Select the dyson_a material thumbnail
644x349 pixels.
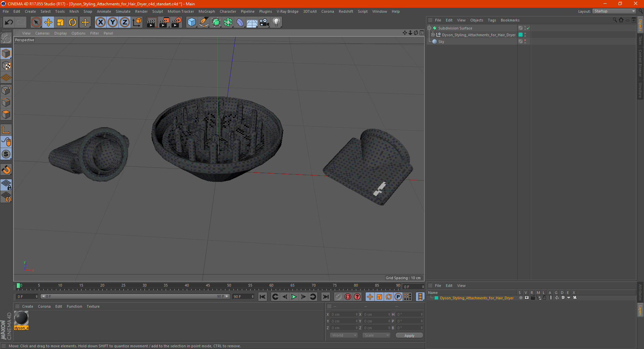(21, 318)
